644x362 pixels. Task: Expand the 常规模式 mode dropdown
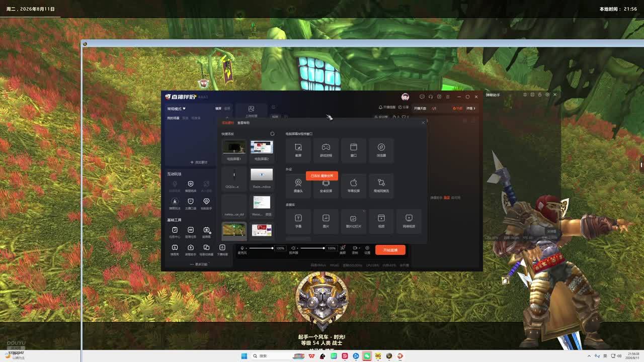[177, 109]
